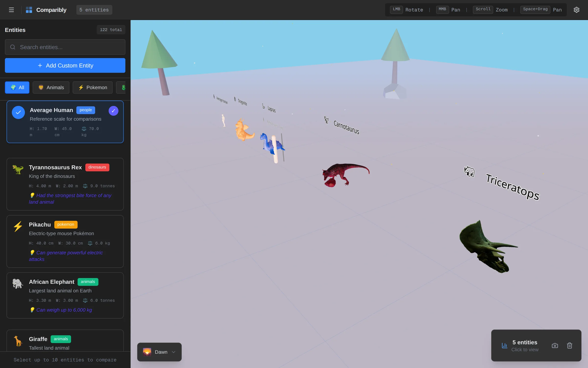Viewport: 588px width, 368px height.
Task: Deselect Average Human blue checkmark
Action: point(18,112)
